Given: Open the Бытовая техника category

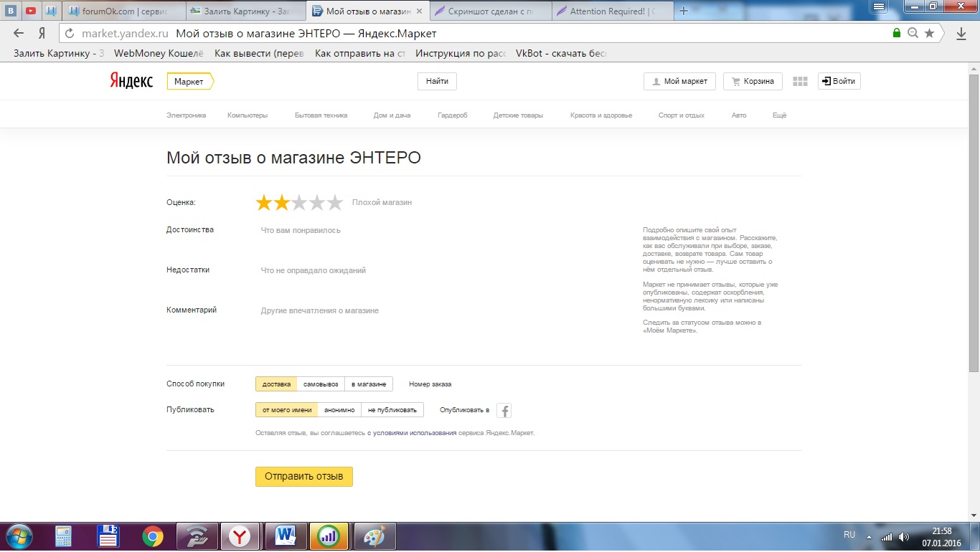Looking at the screenshot, I should tap(321, 115).
